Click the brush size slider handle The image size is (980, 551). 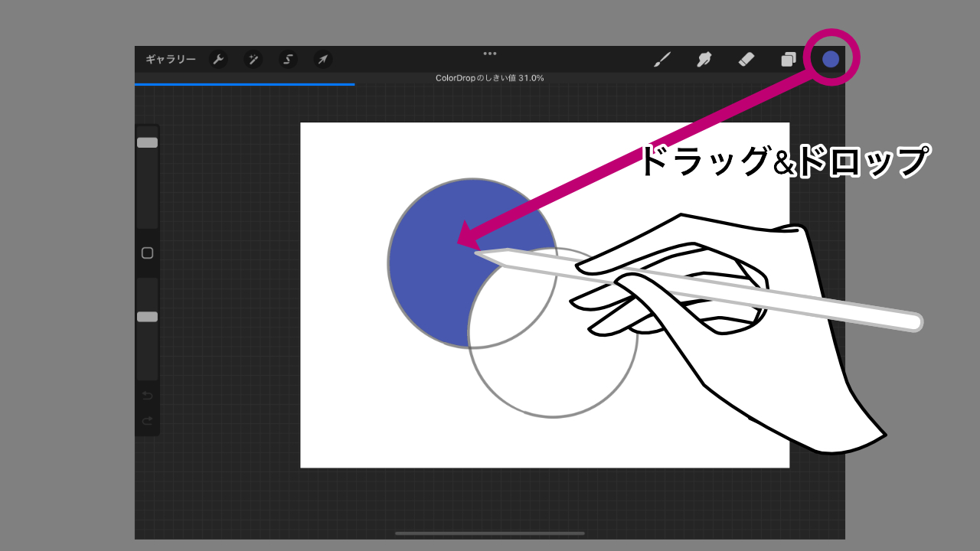[x=147, y=142]
